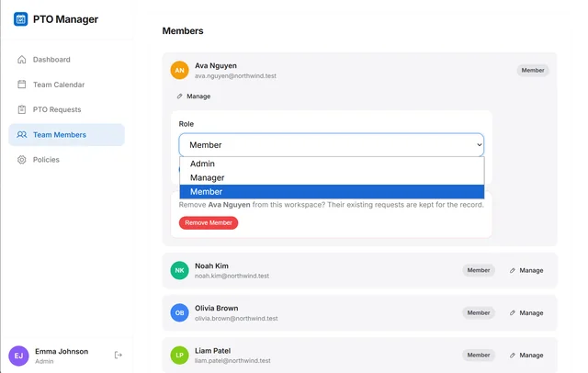Open the Dashboard page
This screenshot has width=588, height=373.
pos(66,60)
